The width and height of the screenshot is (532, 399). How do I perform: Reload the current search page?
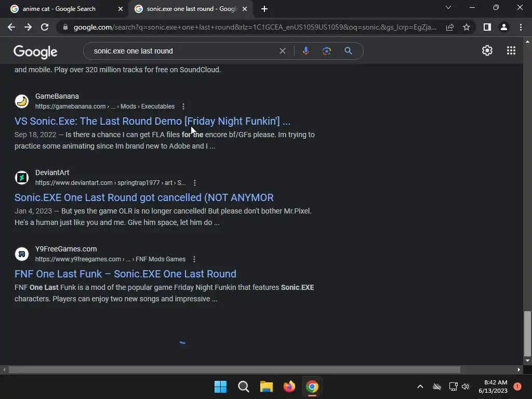click(45, 27)
